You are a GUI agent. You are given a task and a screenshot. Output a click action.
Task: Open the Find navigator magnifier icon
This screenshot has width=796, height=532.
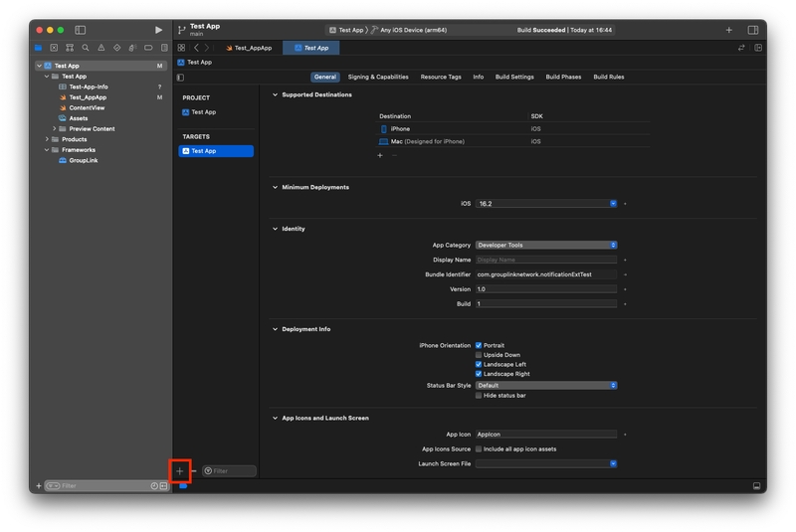click(x=86, y=48)
